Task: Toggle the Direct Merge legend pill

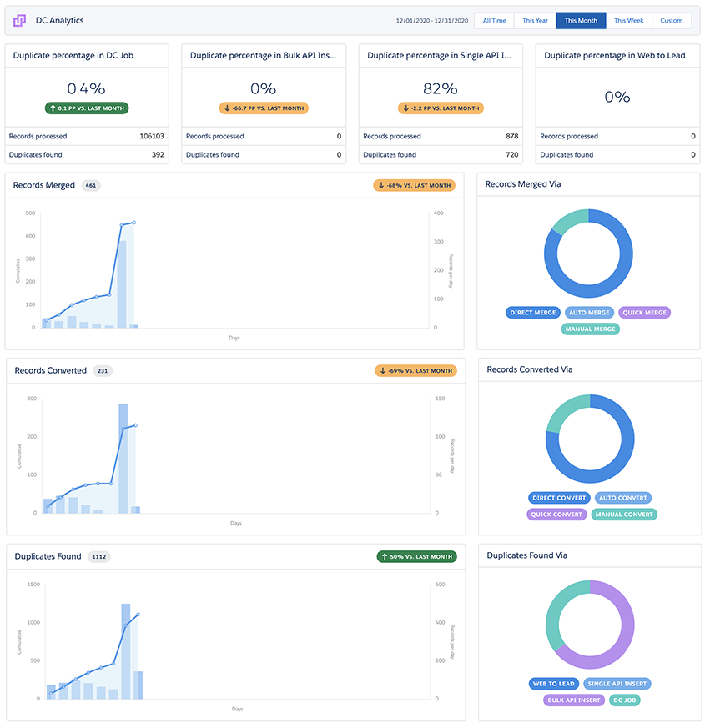Action: click(532, 313)
